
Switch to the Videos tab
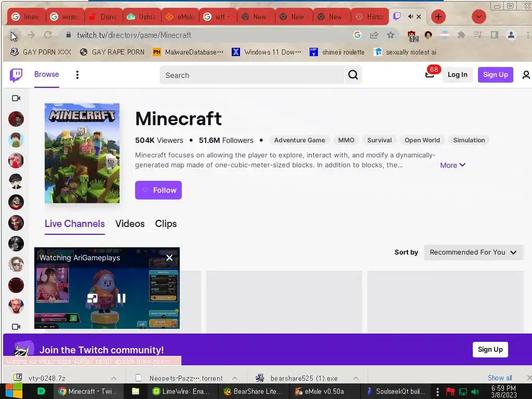tap(130, 223)
